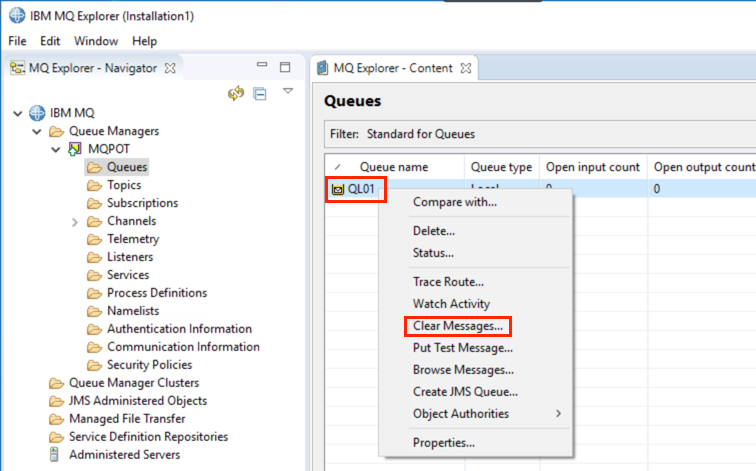Click the Security Policies folder icon
The height and width of the screenshot is (471, 756).
click(x=94, y=365)
